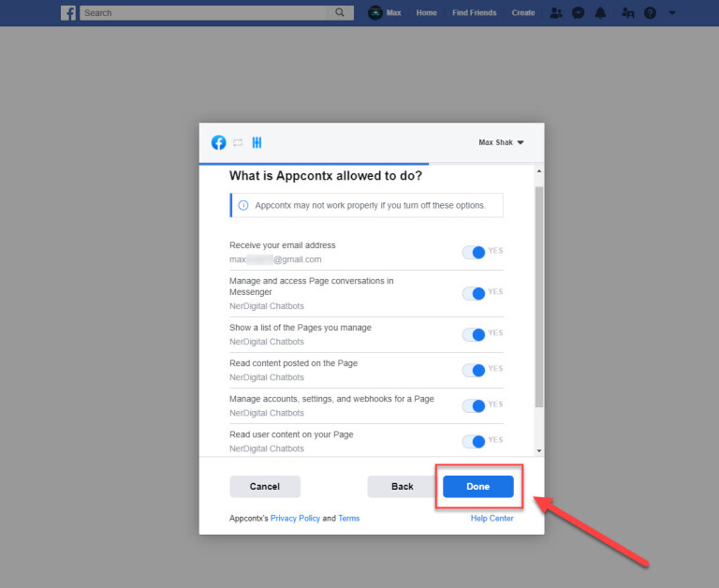Open Max profile link in navigation
This screenshot has width=719, height=588.
(393, 13)
